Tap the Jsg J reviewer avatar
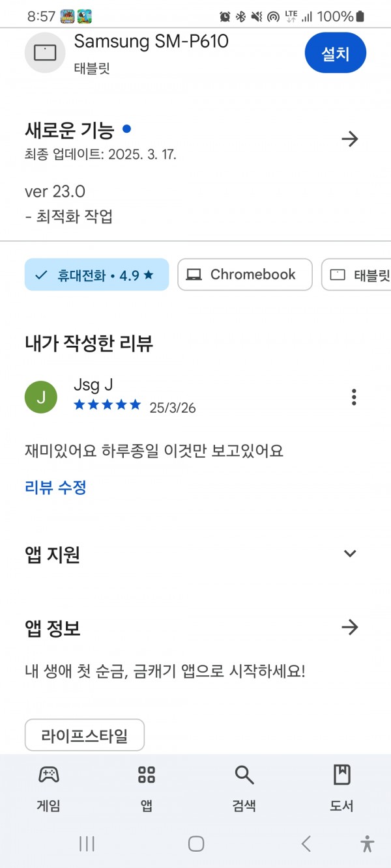391x868 pixels. tap(41, 397)
